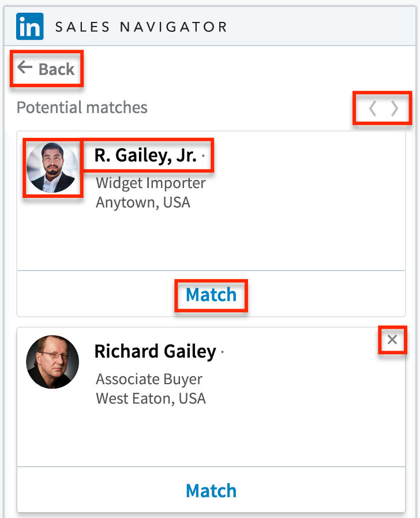Click Match on the Richard Gailey card
This screenshot has height=518, width=420.
point(211,490)
